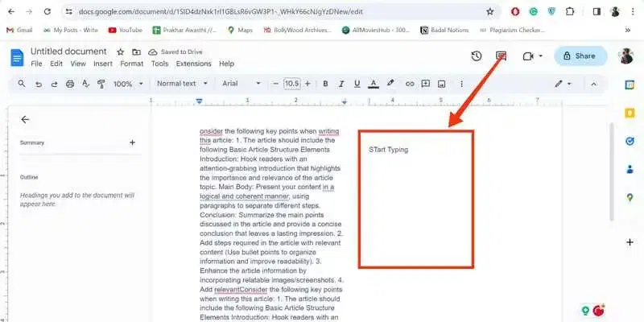Open the Contacts side panel
The width and height of the screenshot is (644, 322).
pyautogui.click(x=630, y=169)
